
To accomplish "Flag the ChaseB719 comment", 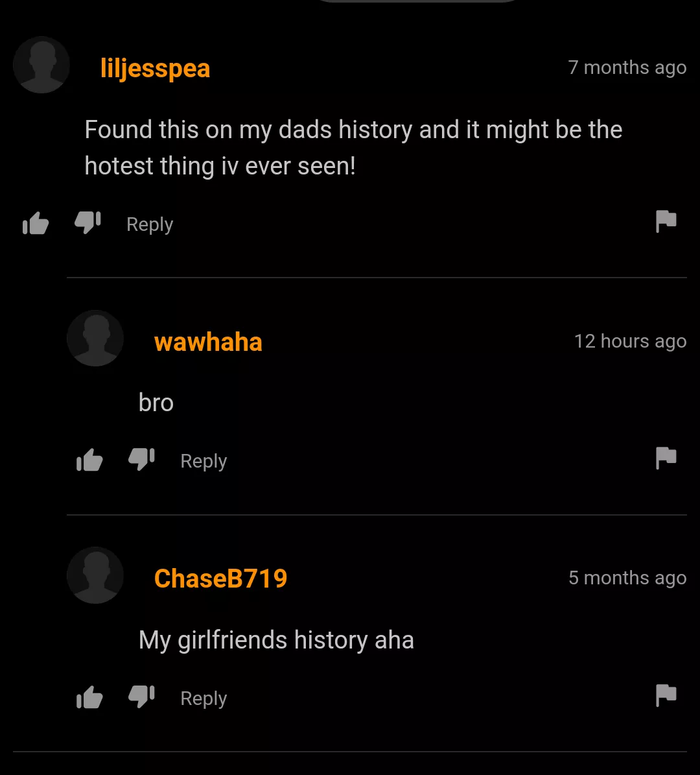I will (x=666, y=695).
